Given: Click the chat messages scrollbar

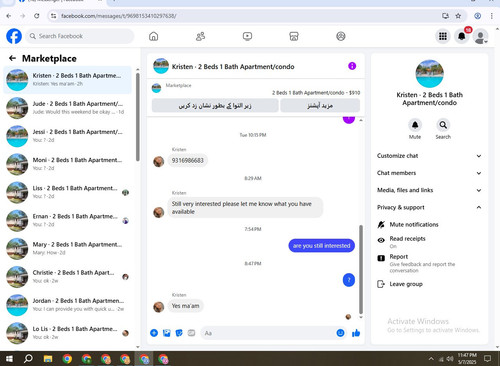Looking at the screenshot, I should (361, 269).
